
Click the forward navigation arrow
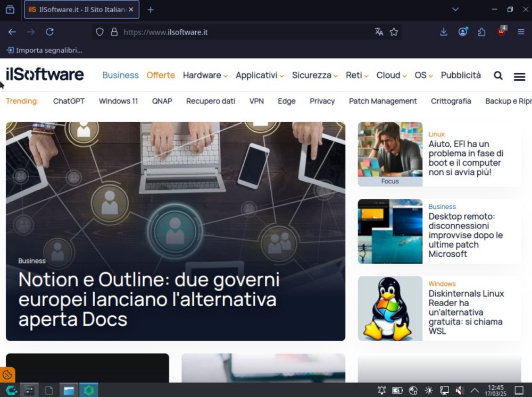point(31,32)
